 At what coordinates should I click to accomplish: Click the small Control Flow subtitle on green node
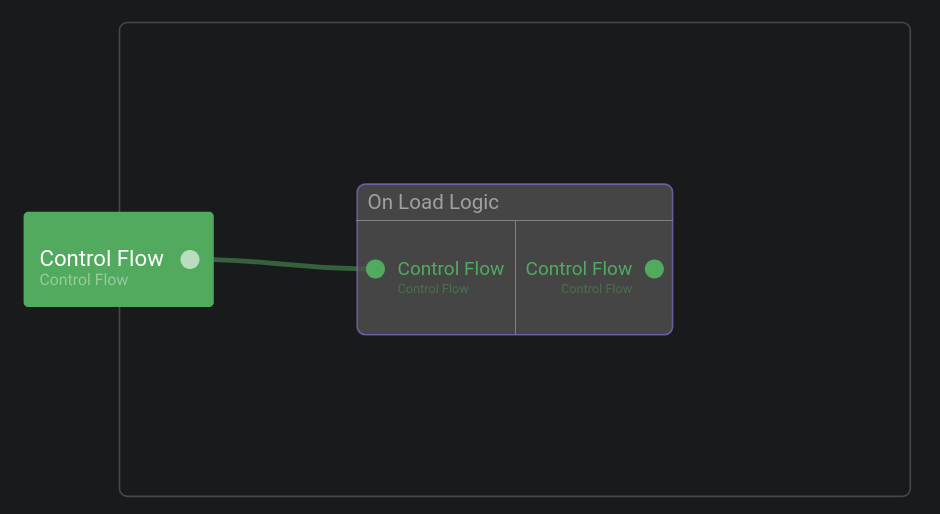click(x=84, y=280)
